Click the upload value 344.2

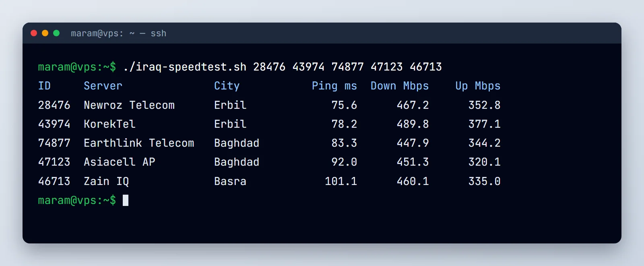click(485, 143)
